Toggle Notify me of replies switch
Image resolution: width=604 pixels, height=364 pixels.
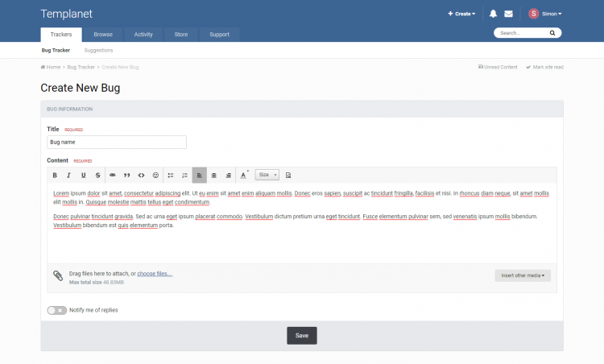(x=57, y=311)
